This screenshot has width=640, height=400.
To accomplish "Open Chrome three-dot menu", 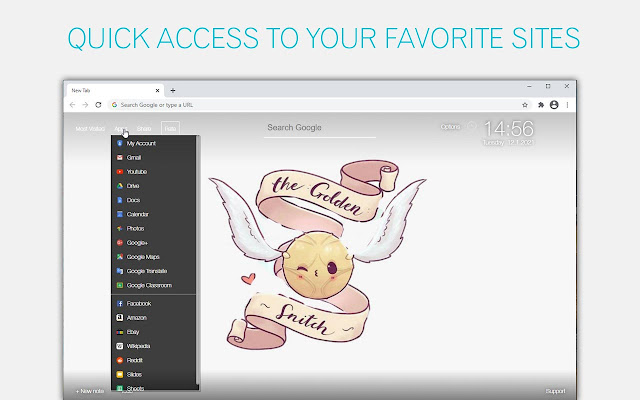I will pos(567,105).
